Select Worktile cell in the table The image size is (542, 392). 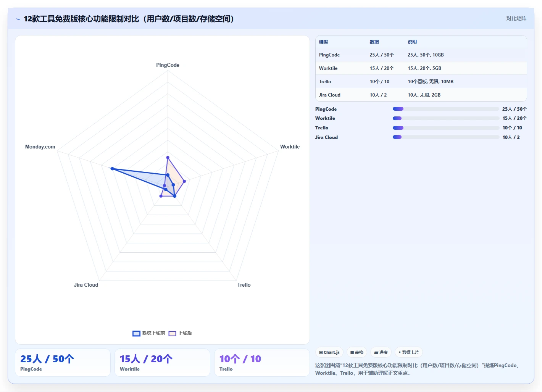[328, 68]
